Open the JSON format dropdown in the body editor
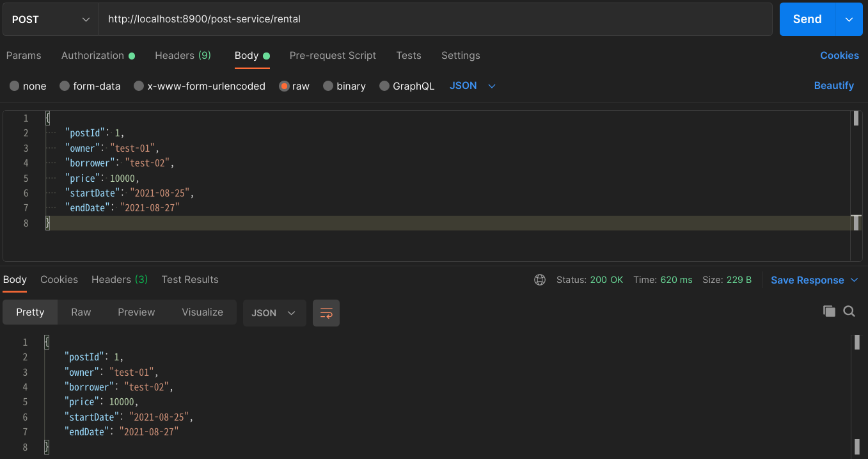868x459 pixels. click(471, 85)
